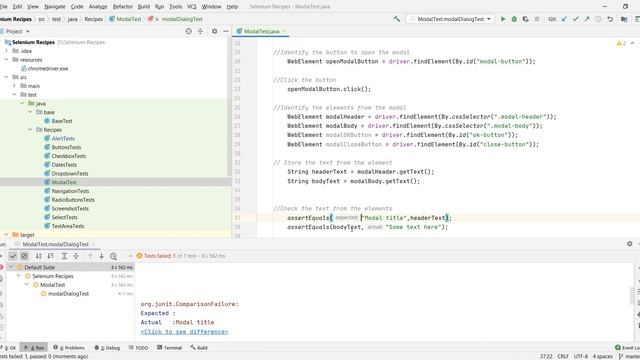Open the Terminal tool window
Screen dimensions: 640x360
169,348
